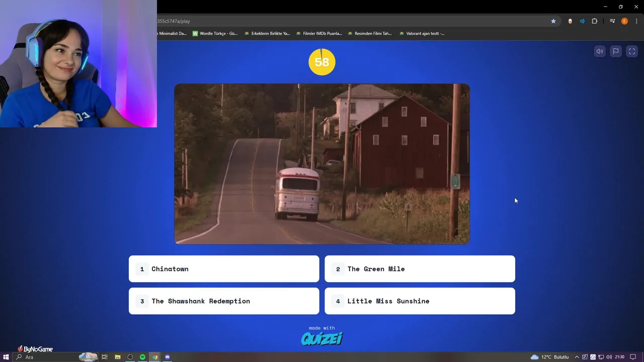
Task: Open the Erkeklerin Birlikte Ya... bookmark
Action: 267,34
